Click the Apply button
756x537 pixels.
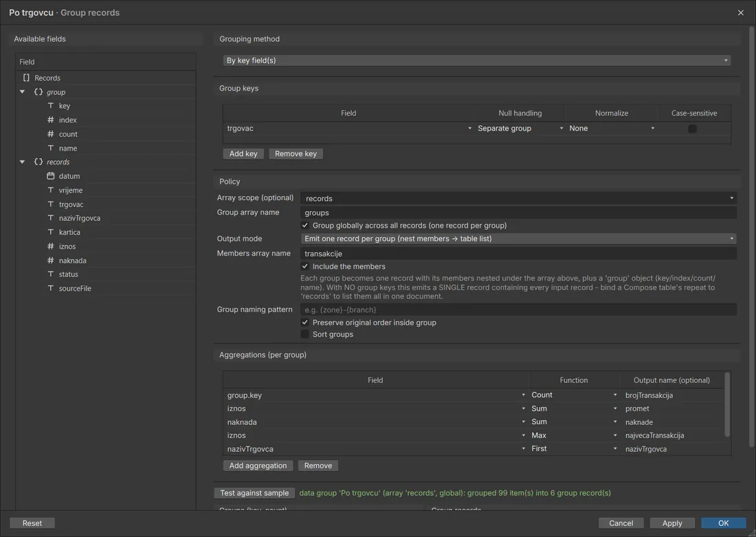point(672,523)
